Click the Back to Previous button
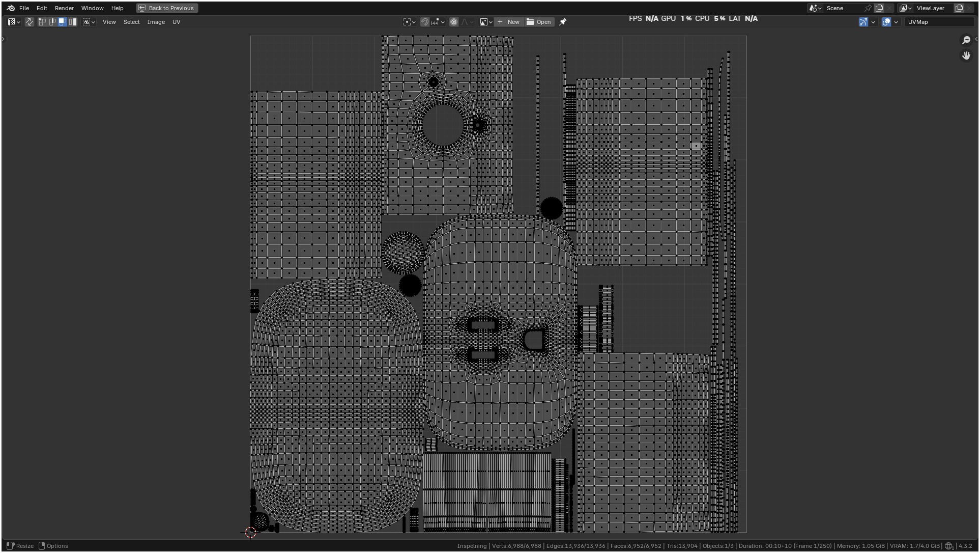980x553 pixels. pyautogui.click(x=167, y=8)
